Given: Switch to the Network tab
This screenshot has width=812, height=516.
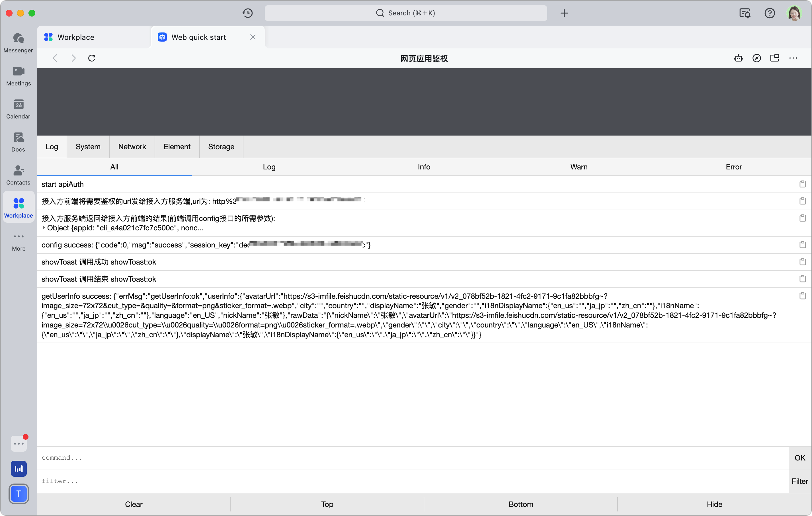Looking at the screenshot, I should tap(132, 146).
